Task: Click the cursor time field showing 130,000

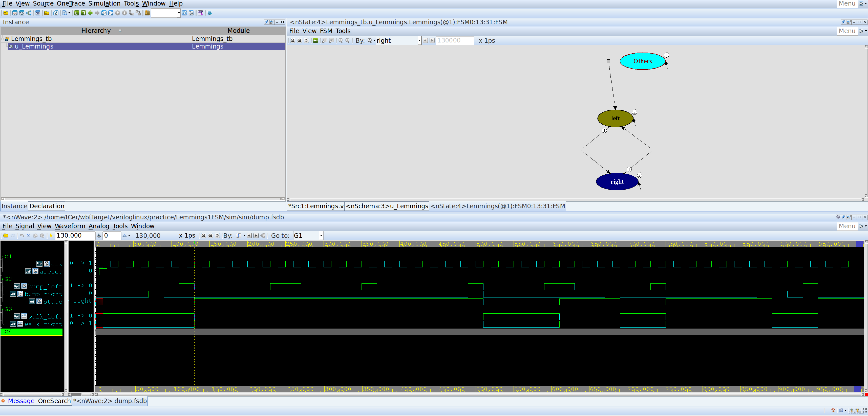Action: click(75, 236)
